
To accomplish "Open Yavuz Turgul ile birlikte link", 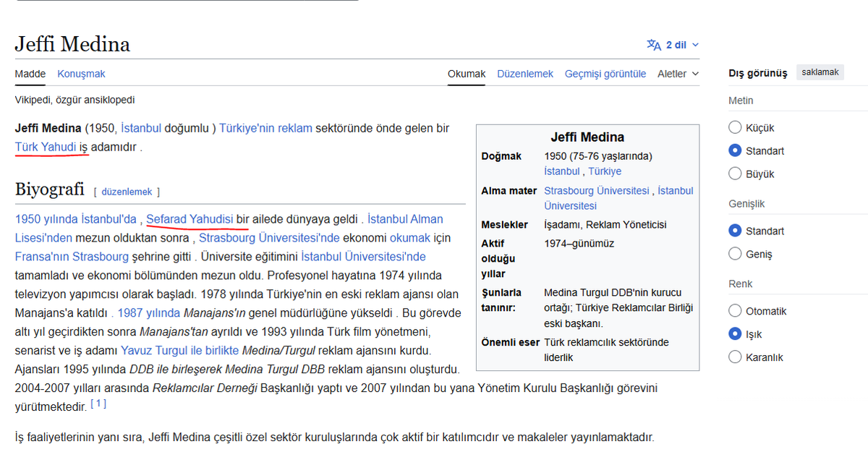I will [179, 351].
